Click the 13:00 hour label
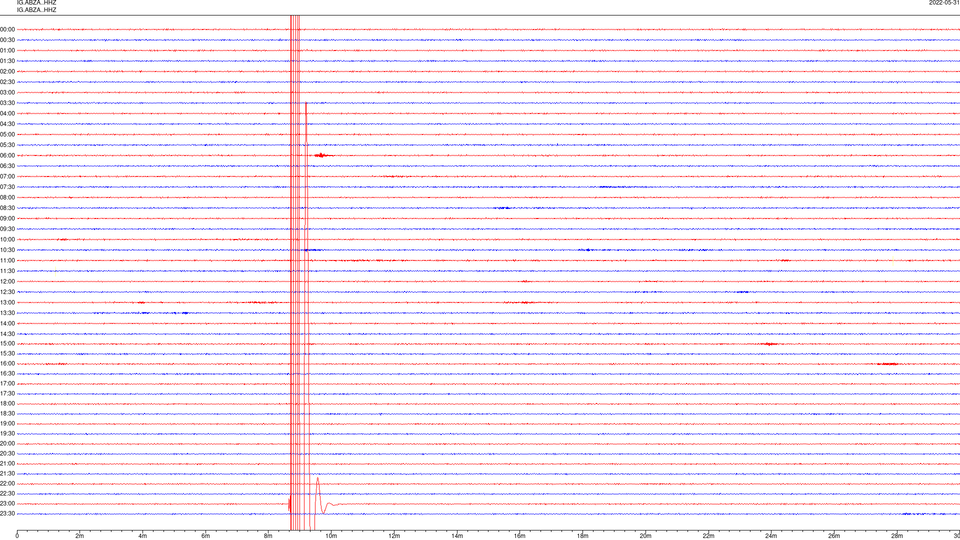This screenshot has width=960, height=540. [x=7, y=302]
